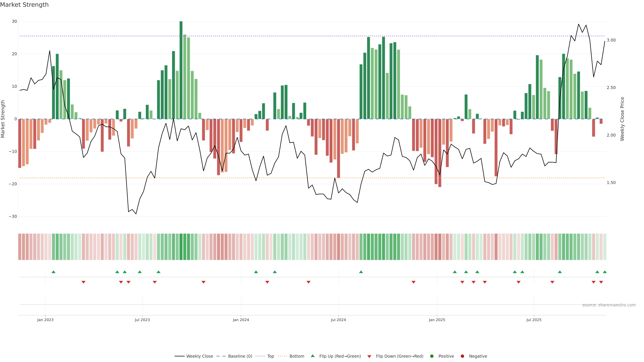Viewport: 644px width, 362px height.
Task: Click the last red flip-down triangle marker
Action: point(601,282)
